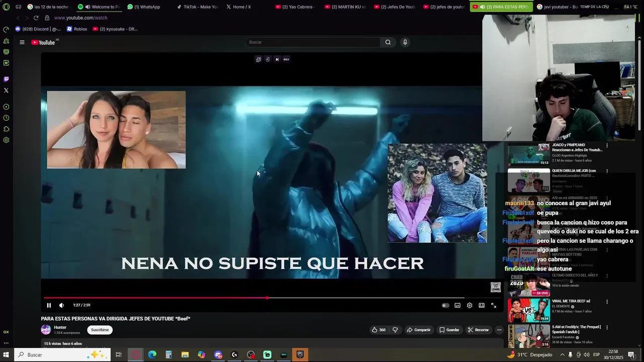The image size is (644, 362).
Task: Start voice search with the microphone icon
Action: (x=405, y=42)
